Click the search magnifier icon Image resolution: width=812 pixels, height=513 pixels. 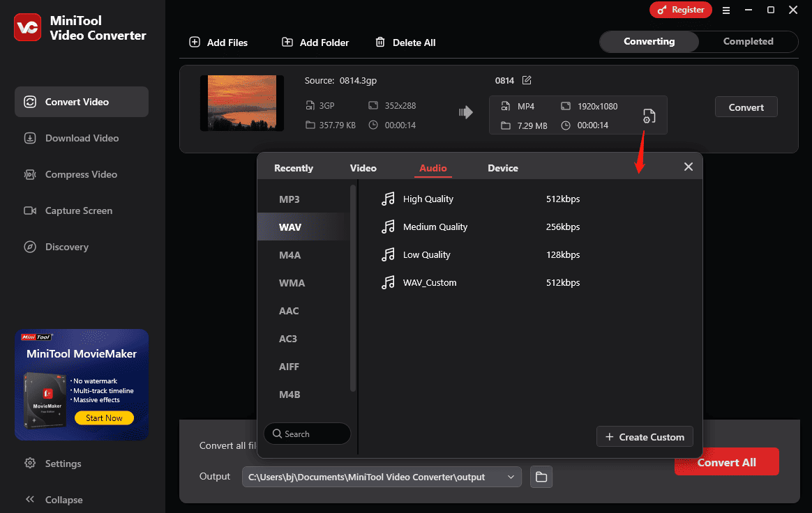pyautogui.click(x=277, y=434)
